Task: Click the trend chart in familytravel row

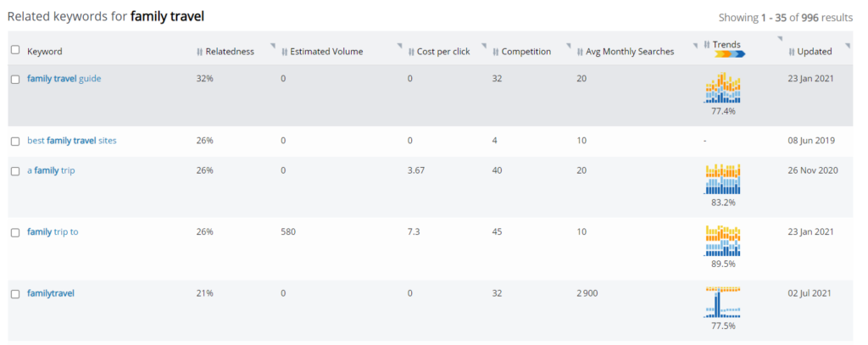Action: pos(723,303)
